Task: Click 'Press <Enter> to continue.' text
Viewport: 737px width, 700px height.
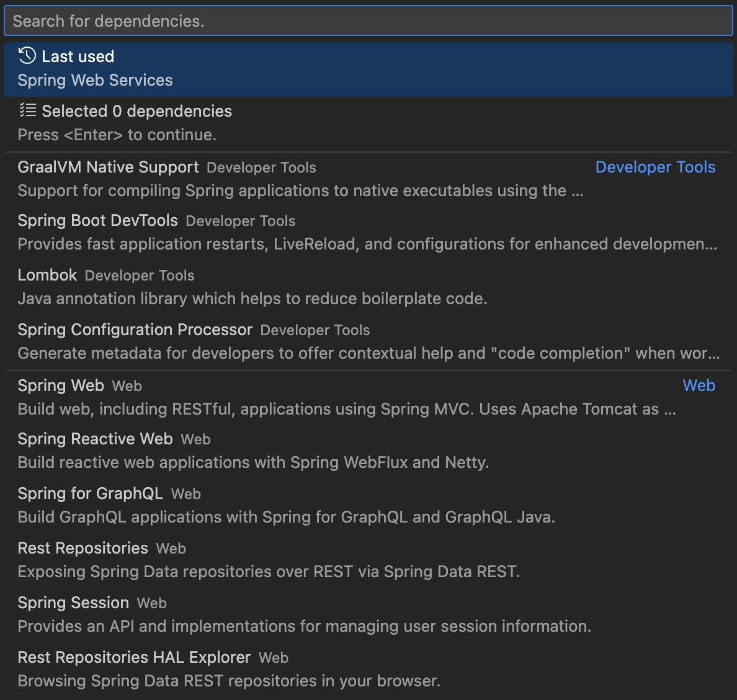Action: [117, 135]
